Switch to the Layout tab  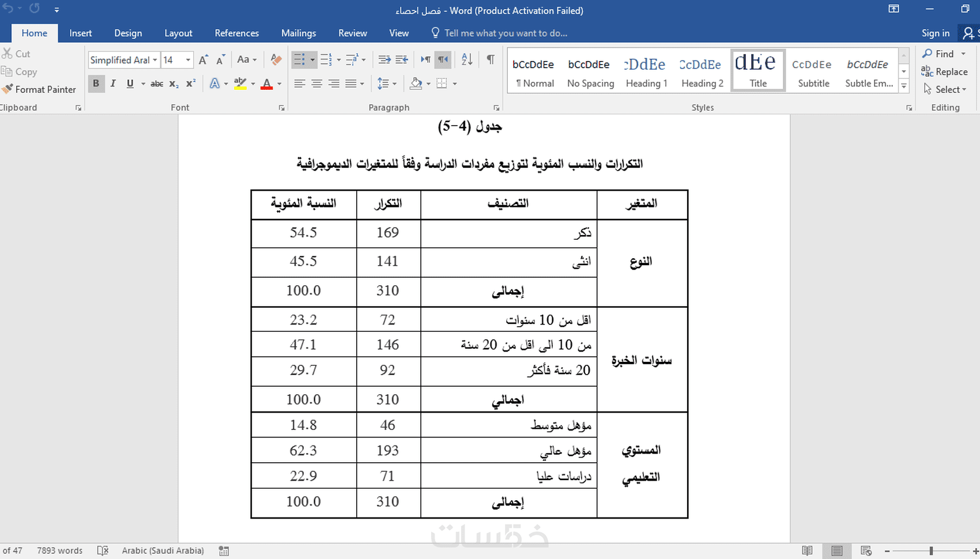[178, 33]
